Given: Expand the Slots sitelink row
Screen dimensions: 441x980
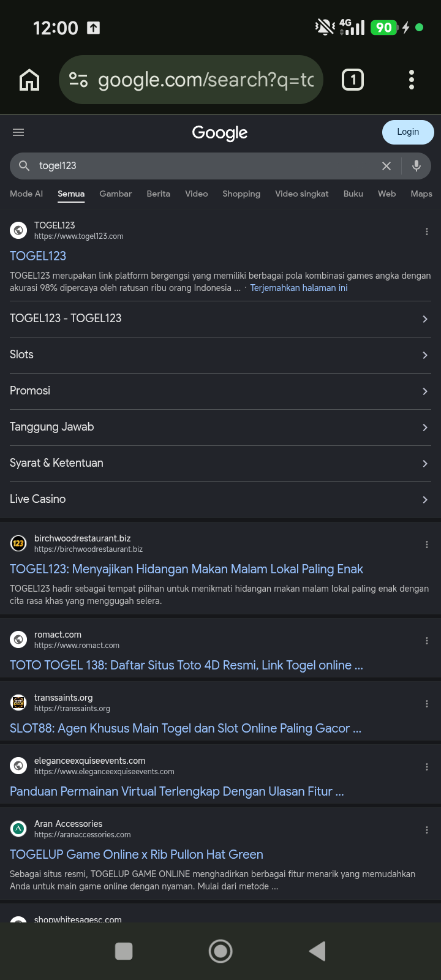Looking at the screenshot, I should pos(221,355).
